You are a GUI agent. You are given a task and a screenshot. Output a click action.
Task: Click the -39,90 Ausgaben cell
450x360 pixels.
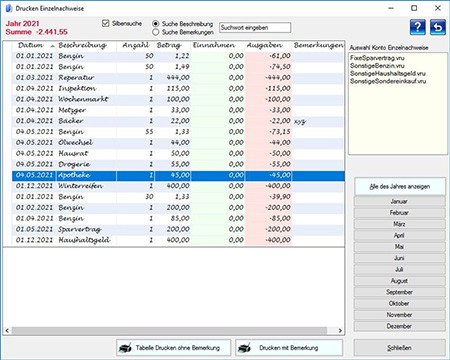pyautogui.click(x=268, y=197)
